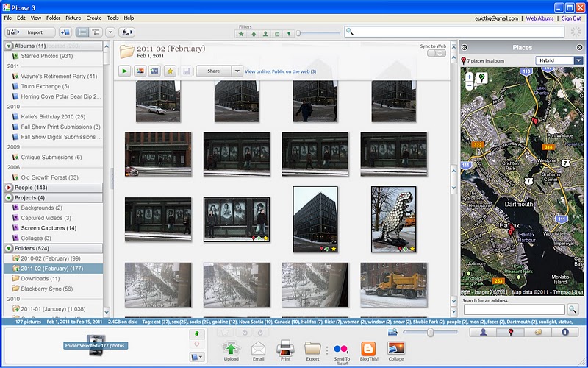588x368 pixels.
Task: Click the Share button
Action: (x=214, y=71)
